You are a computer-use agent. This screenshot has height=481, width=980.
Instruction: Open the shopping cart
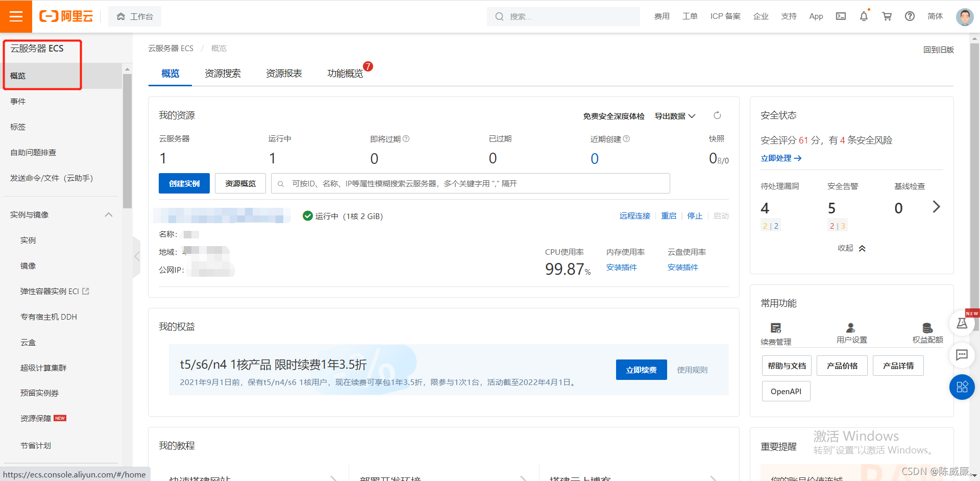click(887, 16)
